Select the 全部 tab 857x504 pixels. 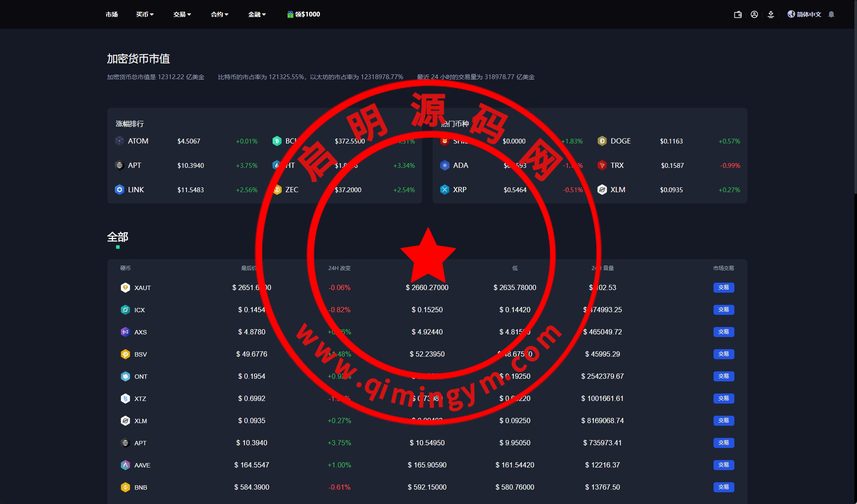point(117,237)
